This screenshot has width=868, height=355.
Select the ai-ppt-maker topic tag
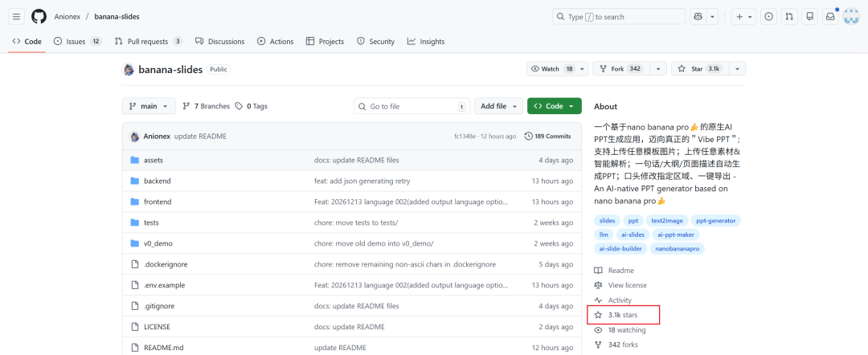(x=678, y=235)
